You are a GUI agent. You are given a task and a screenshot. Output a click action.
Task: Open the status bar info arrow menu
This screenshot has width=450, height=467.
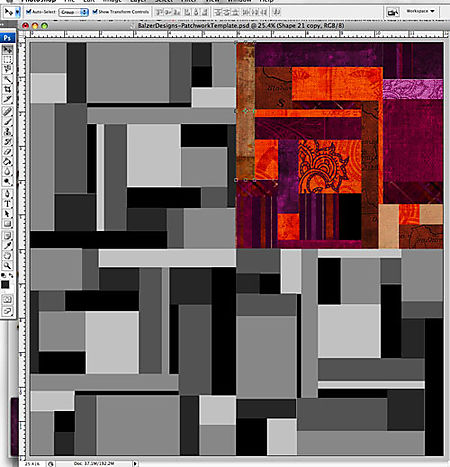tap(135, 463)
